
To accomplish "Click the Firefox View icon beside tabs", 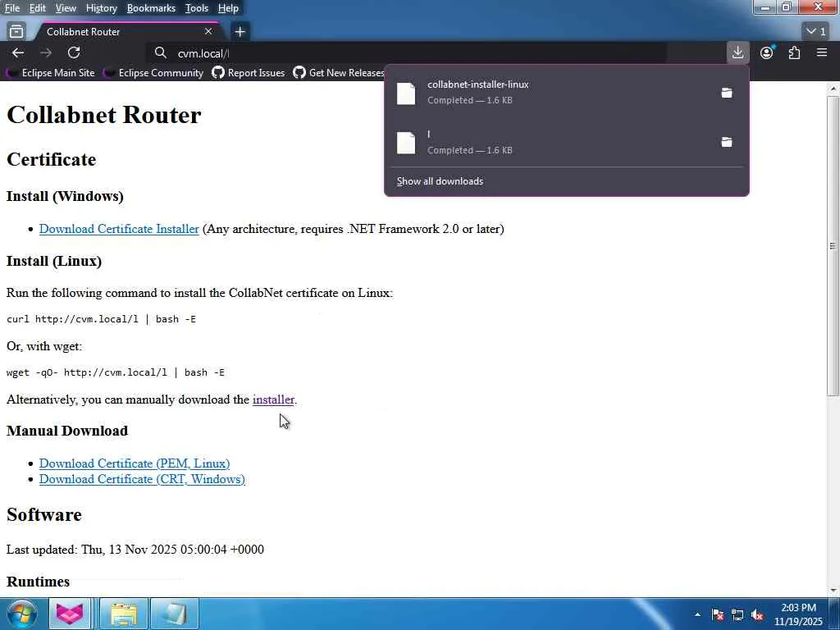I will pyautogui.click(x=16, y=32).
